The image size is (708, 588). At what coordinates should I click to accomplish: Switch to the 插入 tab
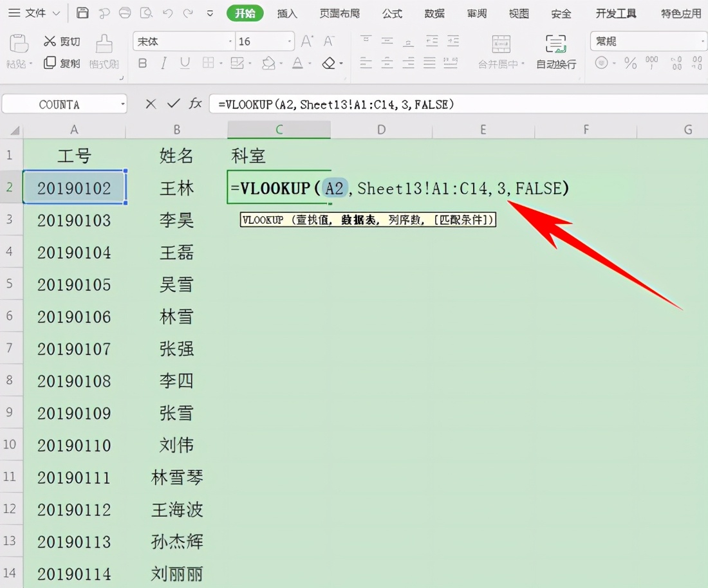point(287,14)
